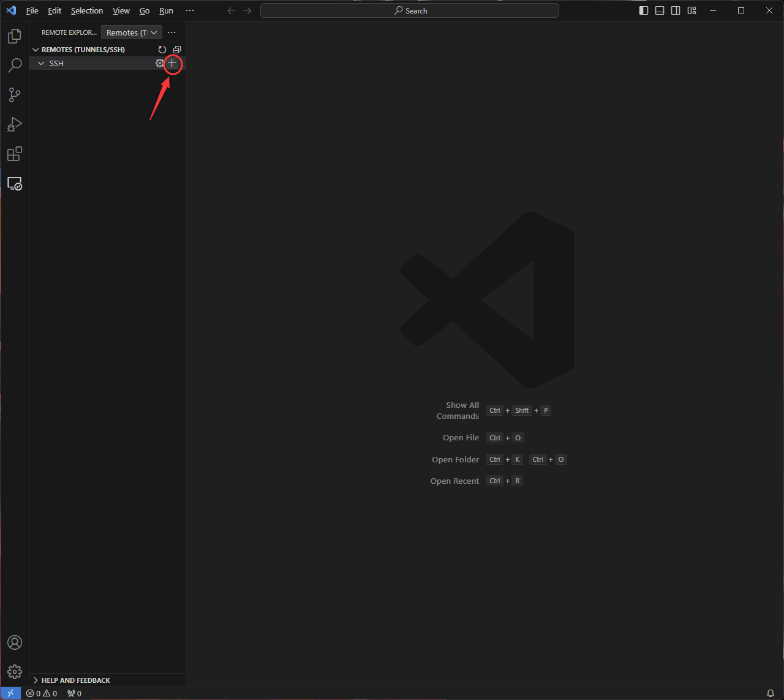This screenshot has width=784, height=700.
Task: Click the Remote Explorer panel title
Action: [x=69, y=32]
